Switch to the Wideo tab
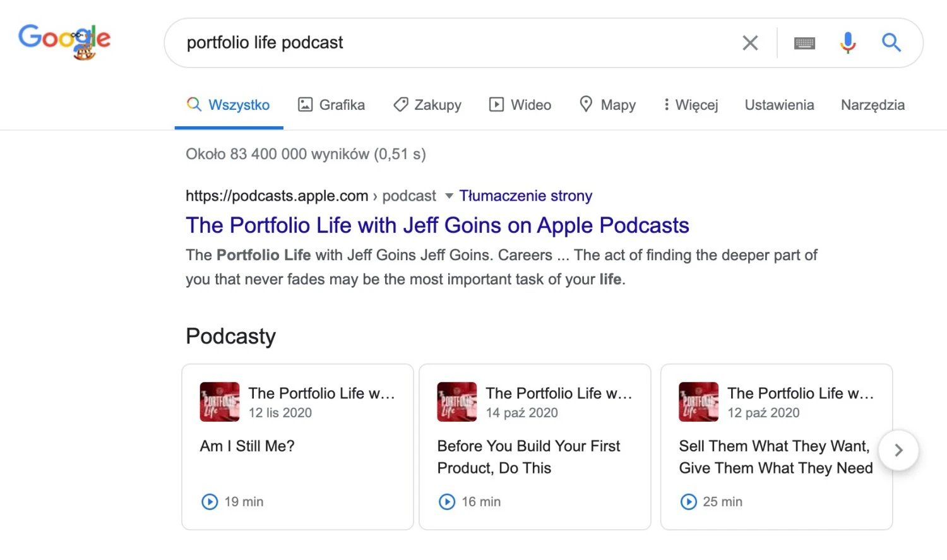This screenshot has height=560, width=947. pos(520,105)
